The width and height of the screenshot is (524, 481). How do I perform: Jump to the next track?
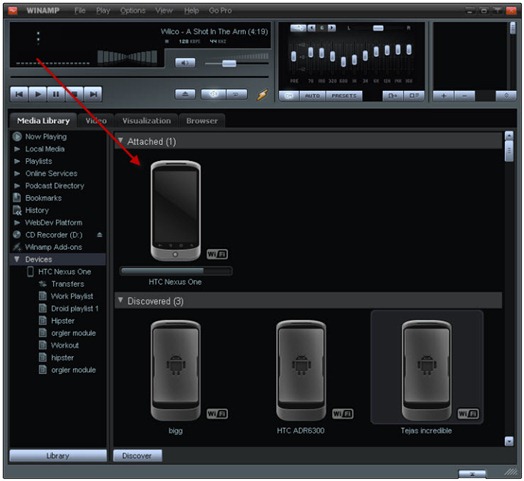pyautogui.click(x=93, y=94)
